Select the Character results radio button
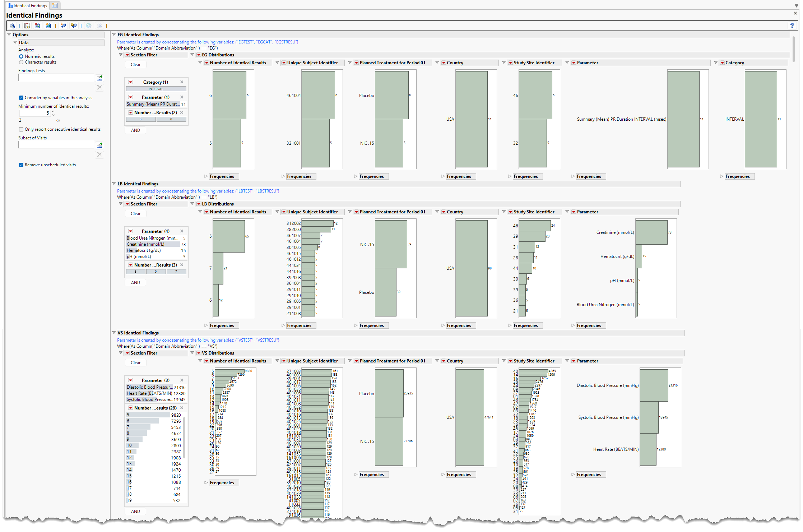803x532 pixels. (x=21, y=62)
